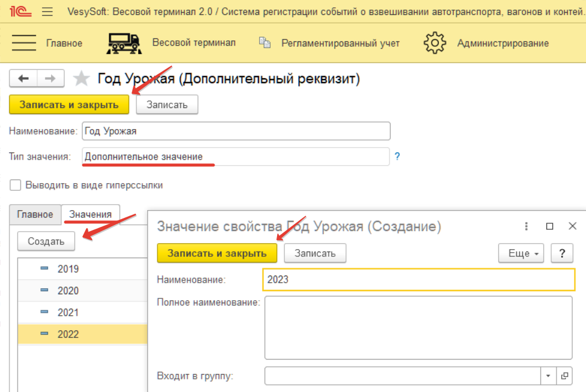The height and width of the screenshot is (392, 586).
Task: Open the dialog's three-dot options menu
Action: [x=526, y=226]
